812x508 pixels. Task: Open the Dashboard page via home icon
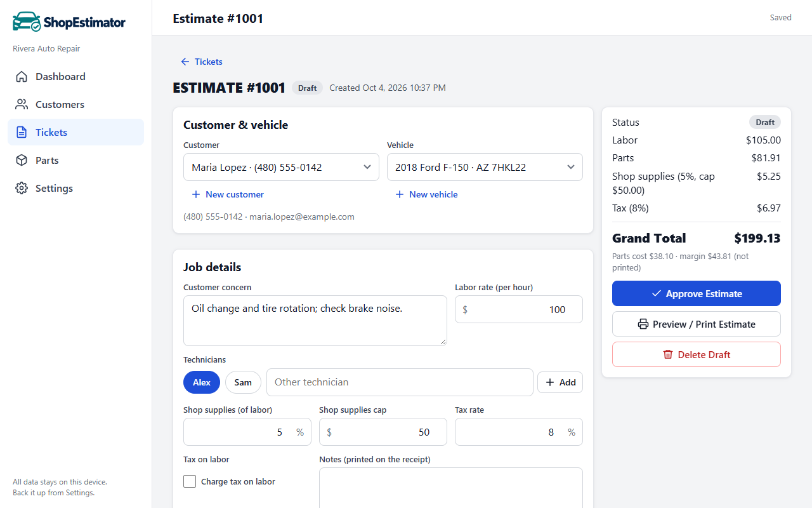tap(22, 77)
